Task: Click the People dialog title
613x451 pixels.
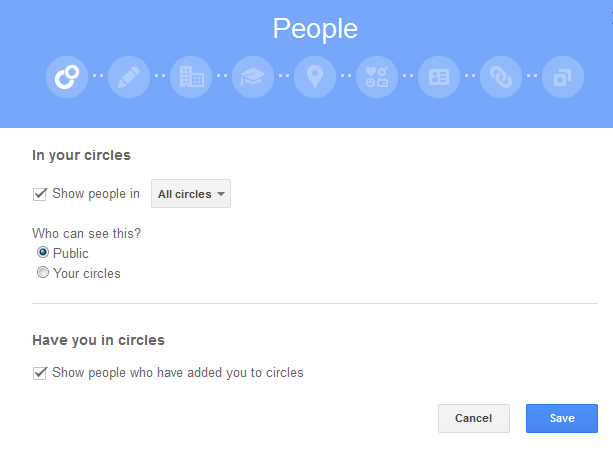Action: pos(315,29)
